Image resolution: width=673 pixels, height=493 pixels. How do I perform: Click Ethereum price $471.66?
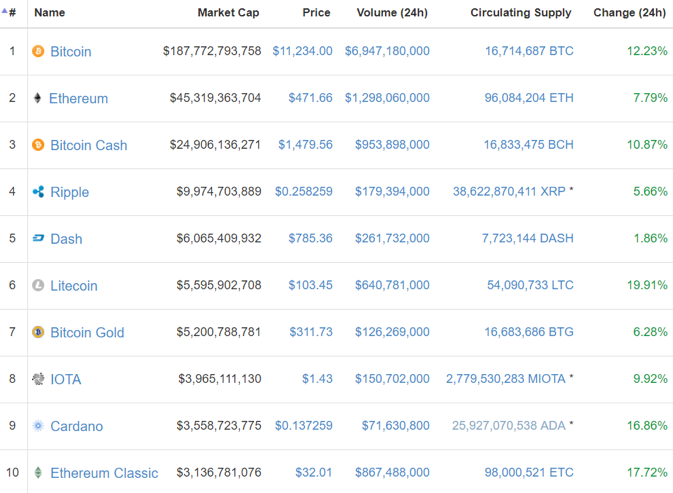pyautogui.click(x=310, y=98)
